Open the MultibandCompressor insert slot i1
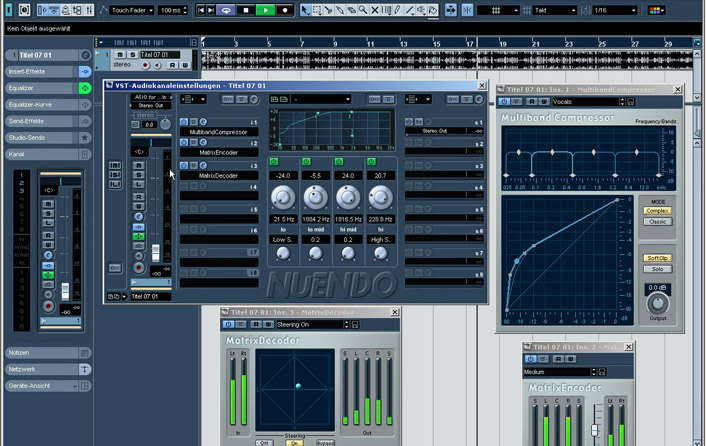The height and width of the screenshot is (446, 706). (219, 132)
